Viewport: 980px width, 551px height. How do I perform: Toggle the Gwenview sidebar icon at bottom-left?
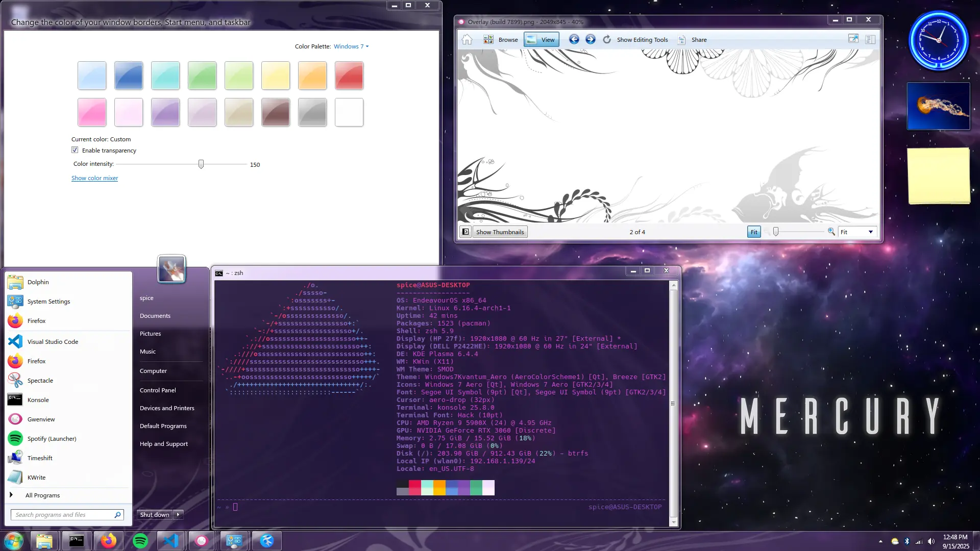[x=465, y=232]
